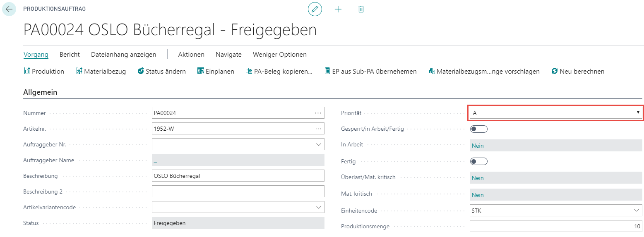Toggle the Fertig switch
Viewport: 644px width, 237px height.
pyautogui.click(x=479, y=161)
